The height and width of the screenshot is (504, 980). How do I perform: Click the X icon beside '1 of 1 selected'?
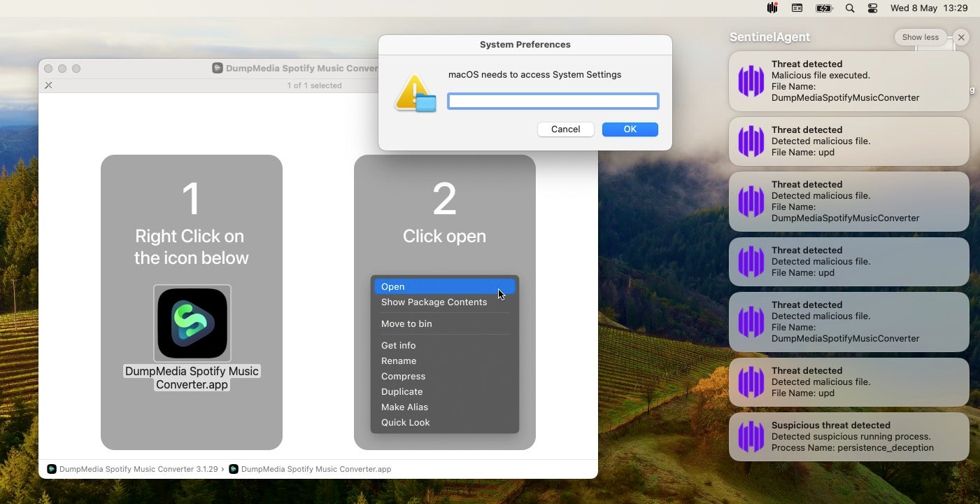coord(48,85)
